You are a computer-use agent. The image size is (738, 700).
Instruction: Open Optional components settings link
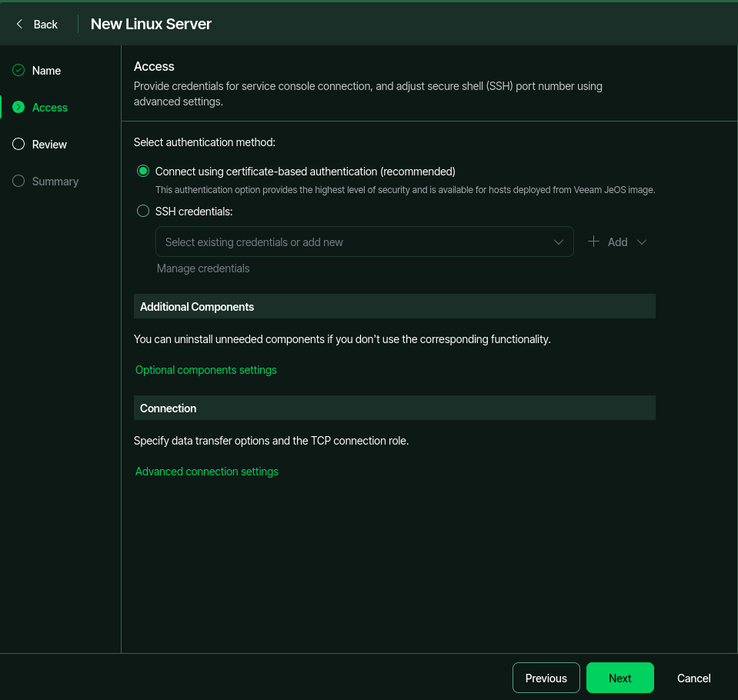click(205, 370)
